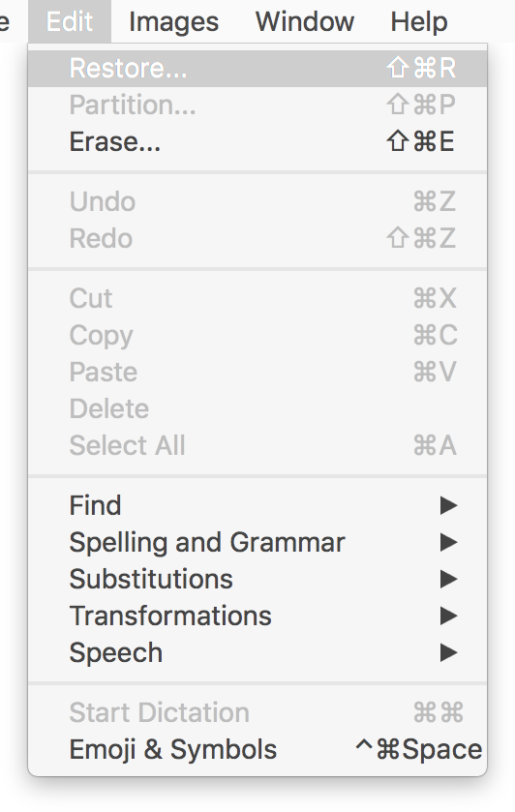Expand the Find submenu
The height and width of the screenshot is (812, 515).
pos(257,505)
